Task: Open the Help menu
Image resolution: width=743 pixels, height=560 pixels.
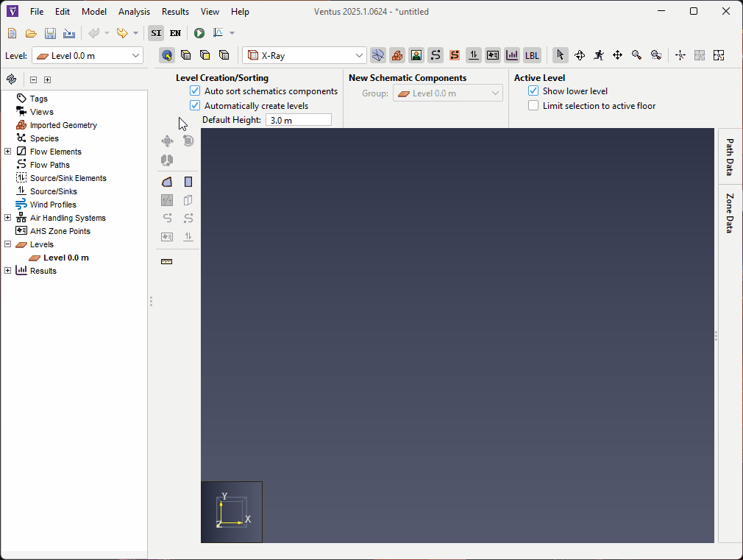Action: pyautogui.click(x=240, y=11)
